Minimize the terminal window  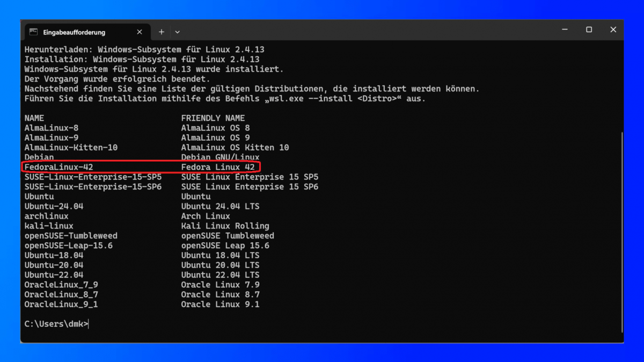coord(564,30)
